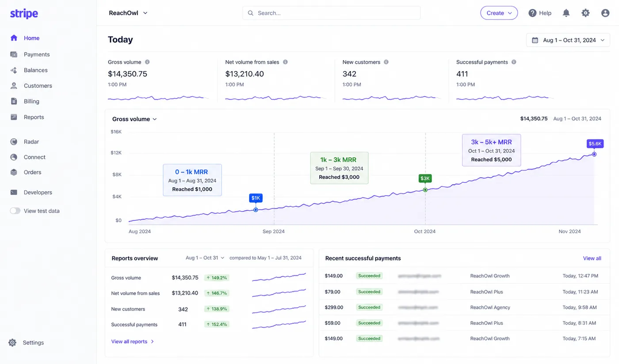Click Succeeded badge on $79.00 payment
The height and width of the screenshot is (364, 619).
pos(369,292)
